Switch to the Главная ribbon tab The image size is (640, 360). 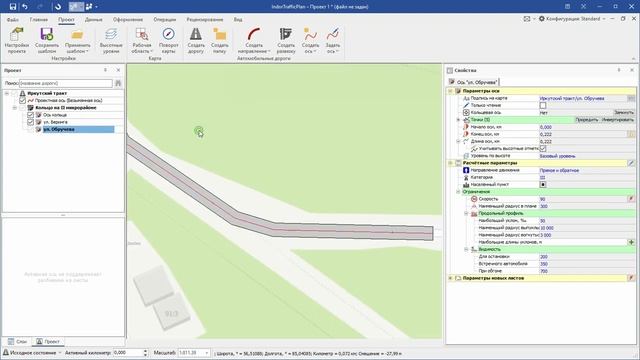(x=39, y=20)
